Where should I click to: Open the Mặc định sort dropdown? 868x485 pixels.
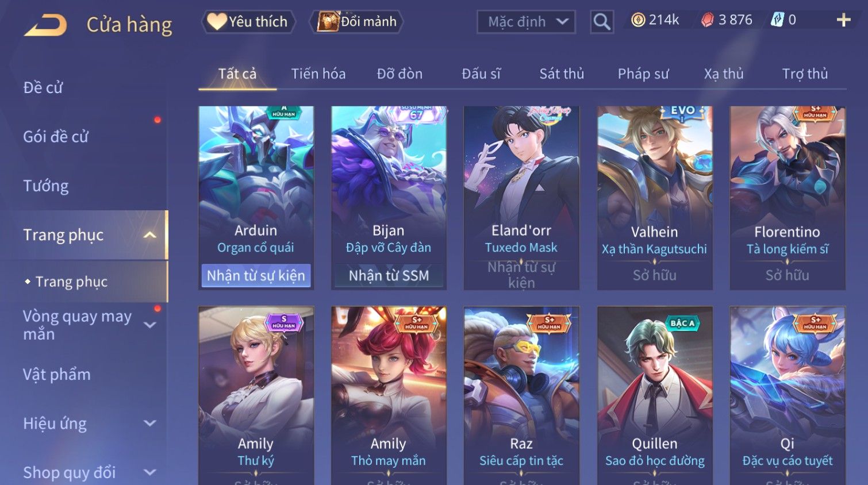(526, 22)
